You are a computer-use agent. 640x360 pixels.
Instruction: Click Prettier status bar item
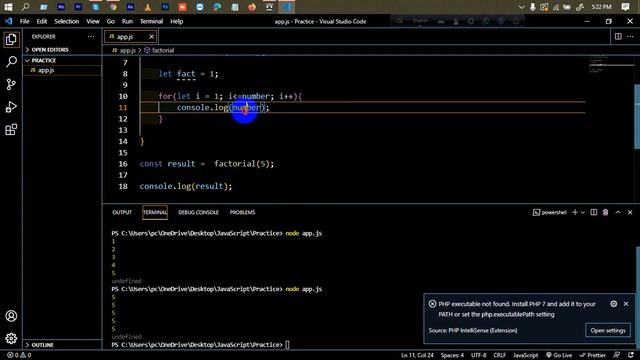592,355
